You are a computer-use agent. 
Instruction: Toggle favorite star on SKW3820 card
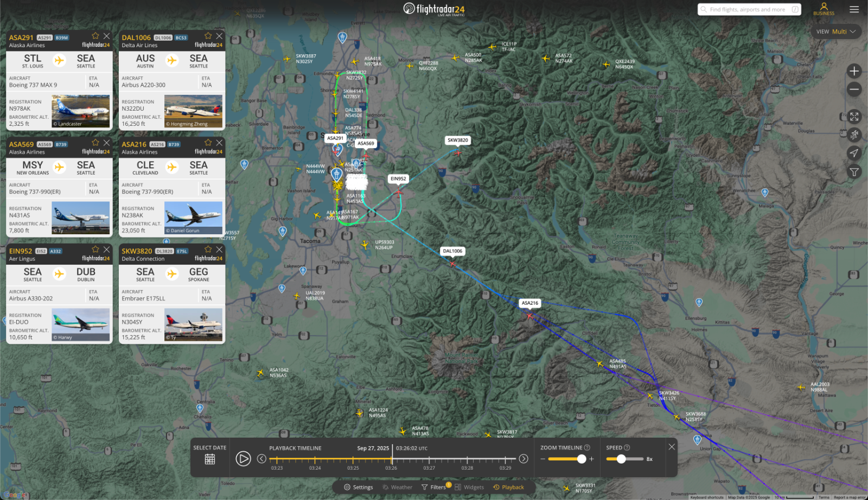tap(208, 249)
